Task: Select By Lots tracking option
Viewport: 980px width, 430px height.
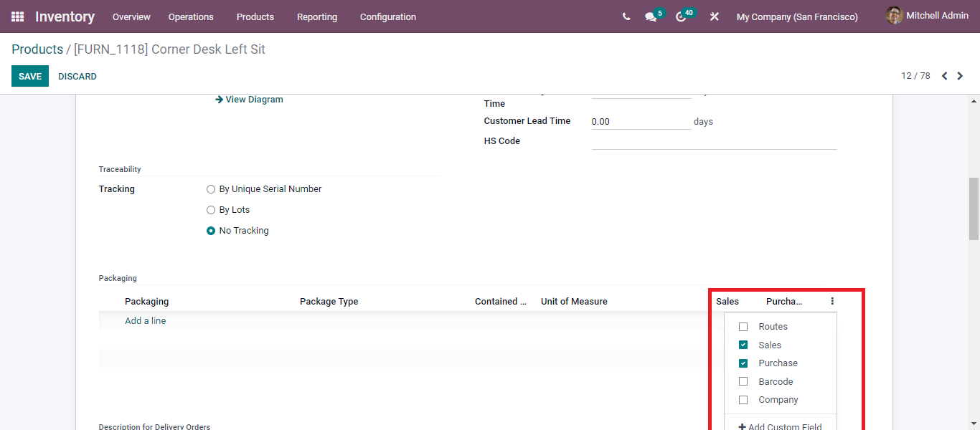Action: pyautogui.click(x=211, y=210)
